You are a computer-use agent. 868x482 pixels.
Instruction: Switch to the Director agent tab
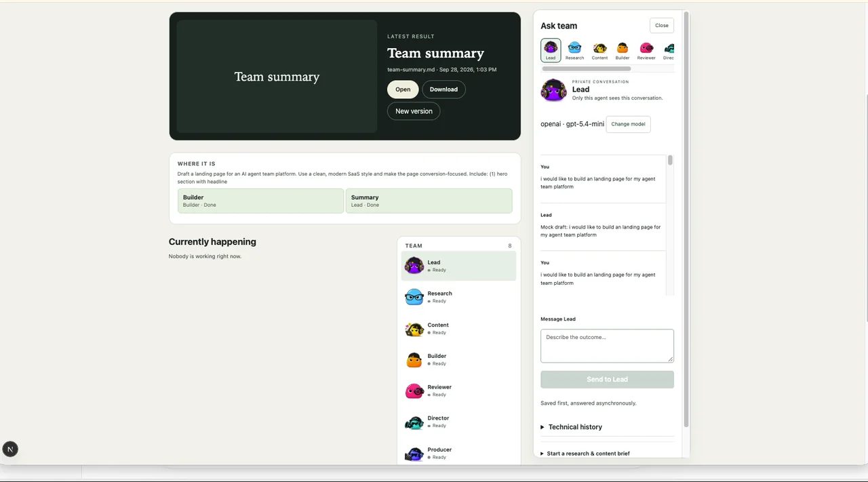[x=669, y=50]
